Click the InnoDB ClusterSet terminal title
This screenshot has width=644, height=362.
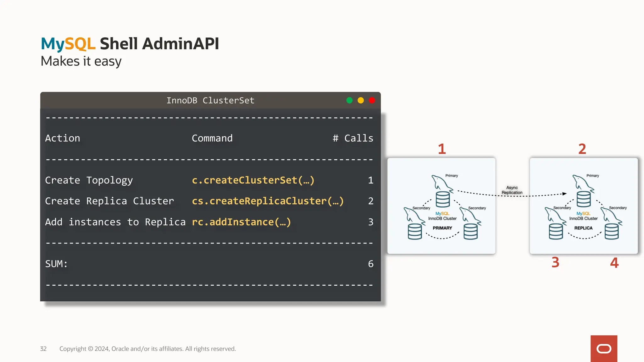click(x=210, y=101)
